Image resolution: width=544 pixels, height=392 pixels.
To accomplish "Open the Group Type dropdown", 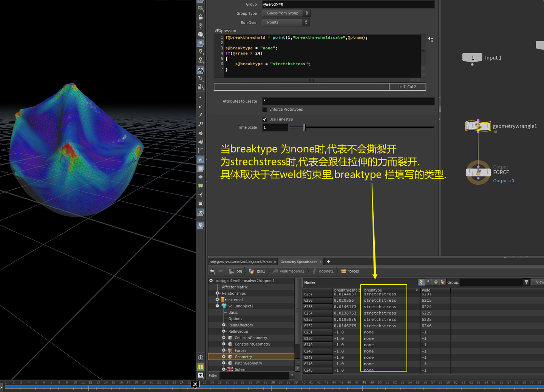I will [286, 13].
